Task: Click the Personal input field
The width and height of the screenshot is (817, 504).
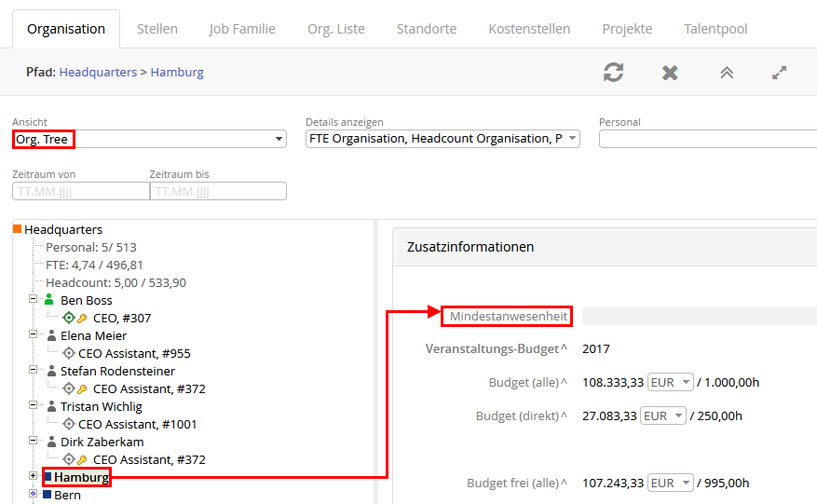Action: [708, 139]
